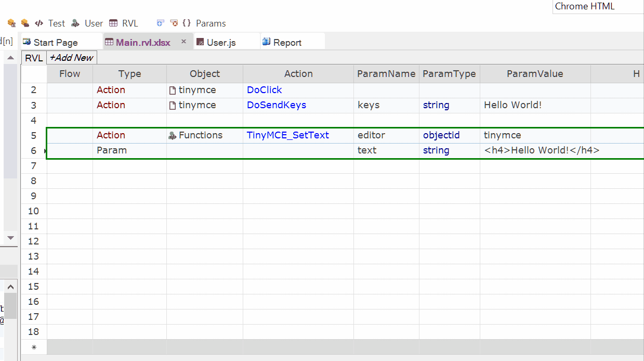Image resolution: width=644 pixels, height=361 pixels.
Task: Click the scroll-up arrow in lower-left panel
Action: pyautogui.click(x=11, y=287)
